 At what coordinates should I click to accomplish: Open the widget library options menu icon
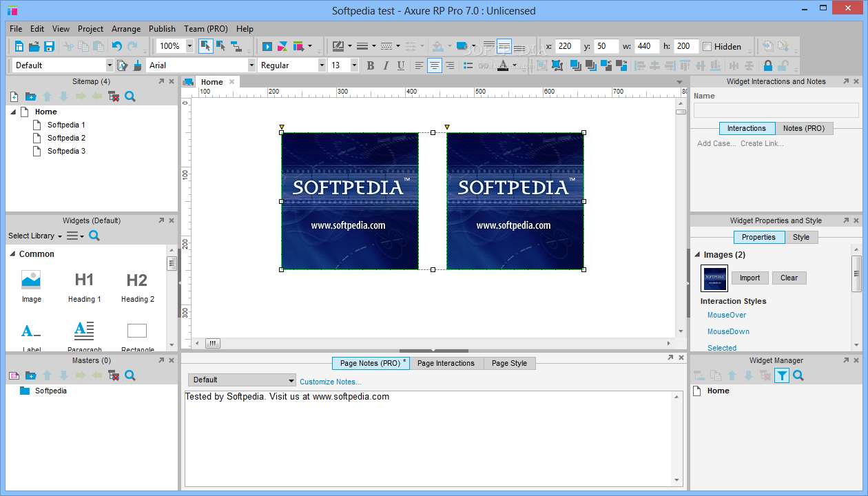pos(74,236)
